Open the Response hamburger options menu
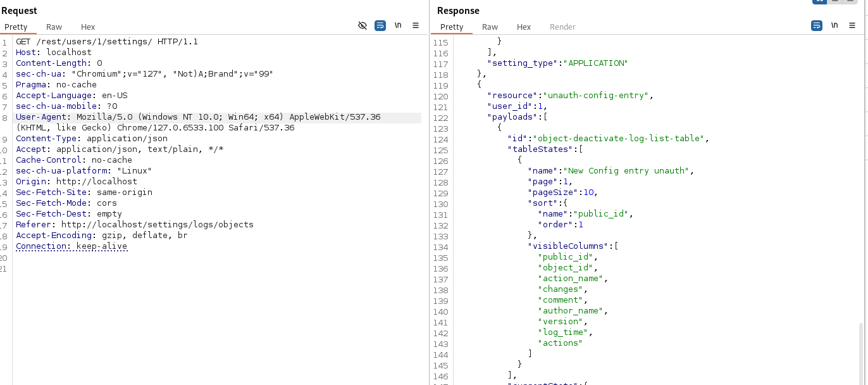Image resolution: width=868 pixels, height=385 pixels. (852, 26)
